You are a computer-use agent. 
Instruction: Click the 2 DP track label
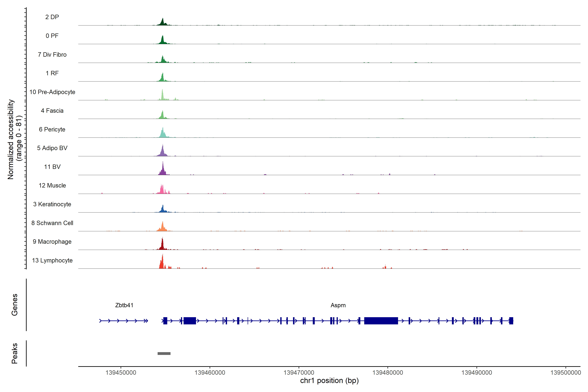pyautogui.click(x=52, y=17)
